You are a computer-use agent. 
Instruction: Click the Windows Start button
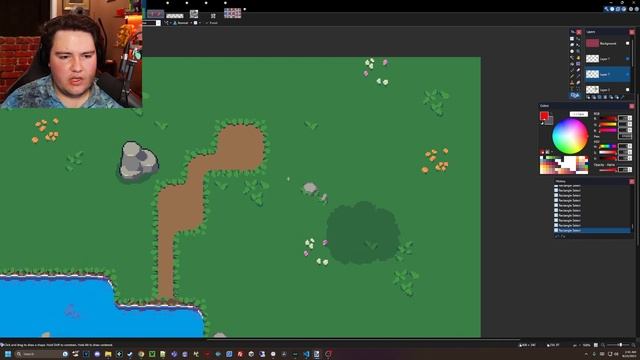pyautogui.click(x=8, y=354)
